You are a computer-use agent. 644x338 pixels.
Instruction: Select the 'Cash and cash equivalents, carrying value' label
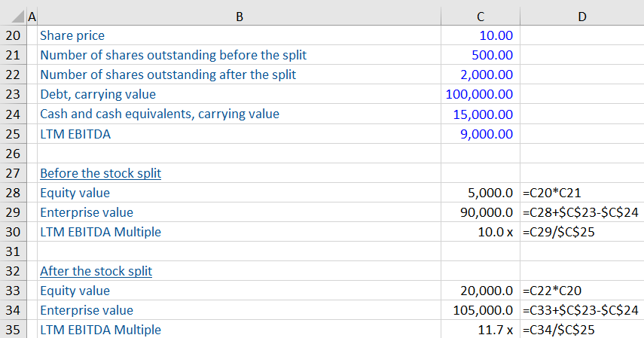click(x=159, y=114)
